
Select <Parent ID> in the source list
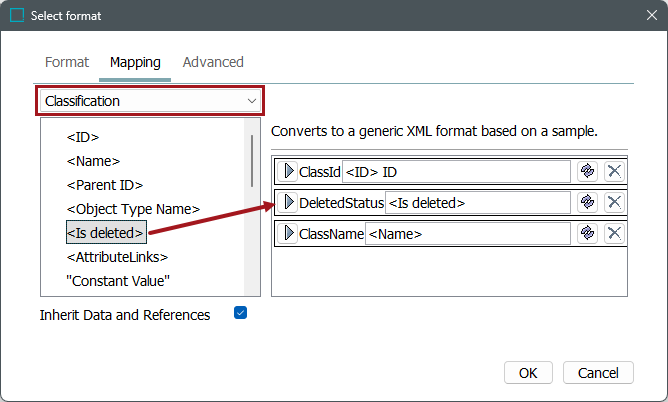click(105, 185)
